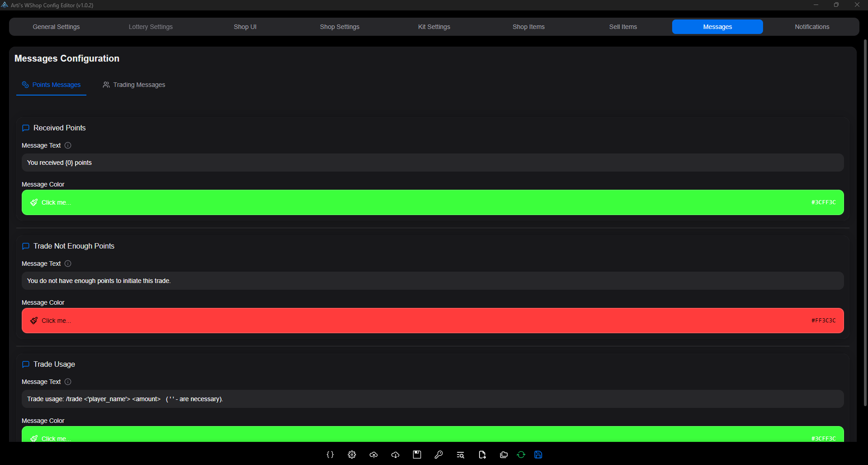The width and height of the screenshot is (868, 465).
Task: Click the cloud download icon
Action: point(395,455)
